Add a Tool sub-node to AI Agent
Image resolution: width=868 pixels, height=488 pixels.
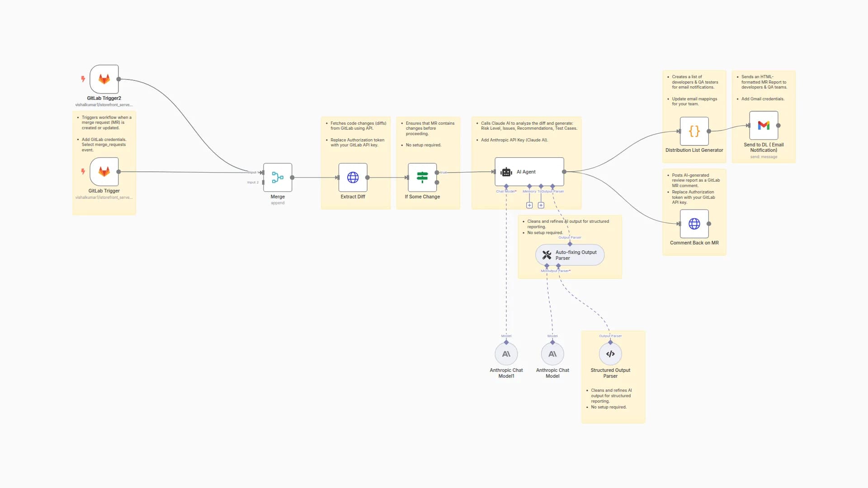coord(541,205)
